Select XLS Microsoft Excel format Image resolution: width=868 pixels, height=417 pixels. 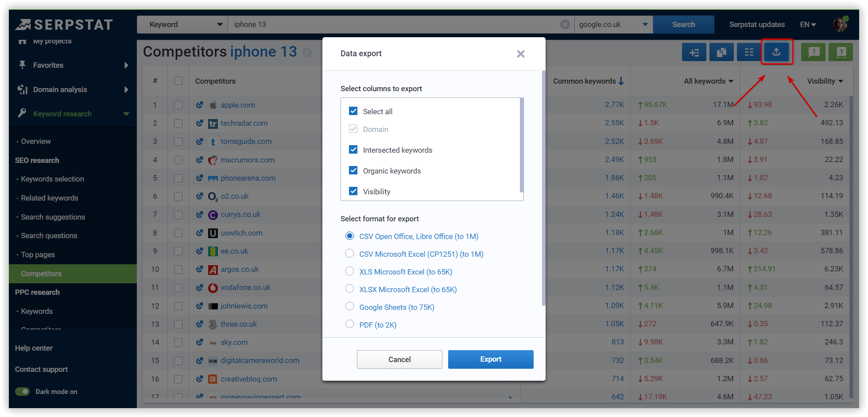click(349, 271)
